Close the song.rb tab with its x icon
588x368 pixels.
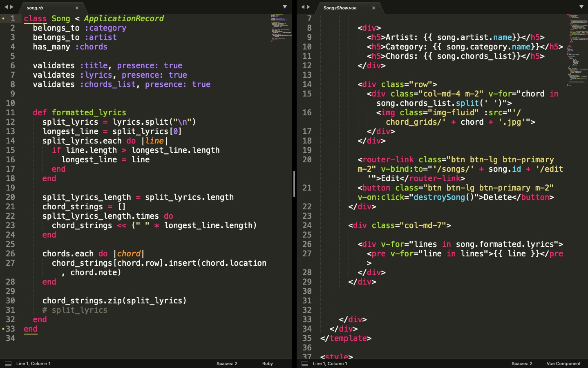pyautogui.click(x=77, y=7)
